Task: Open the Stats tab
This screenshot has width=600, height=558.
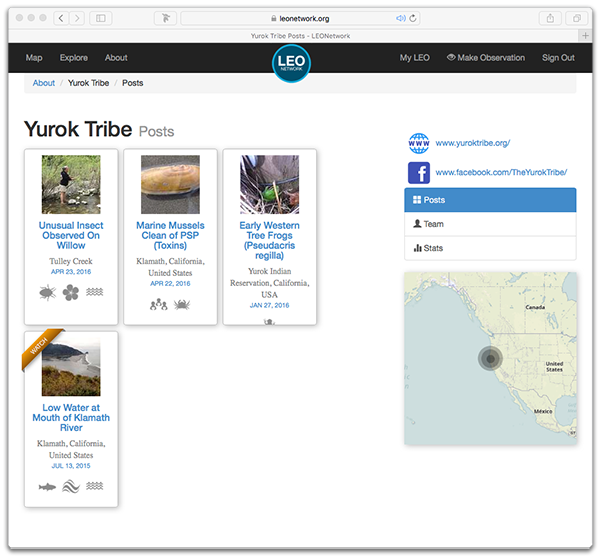Action: (490, 248)
